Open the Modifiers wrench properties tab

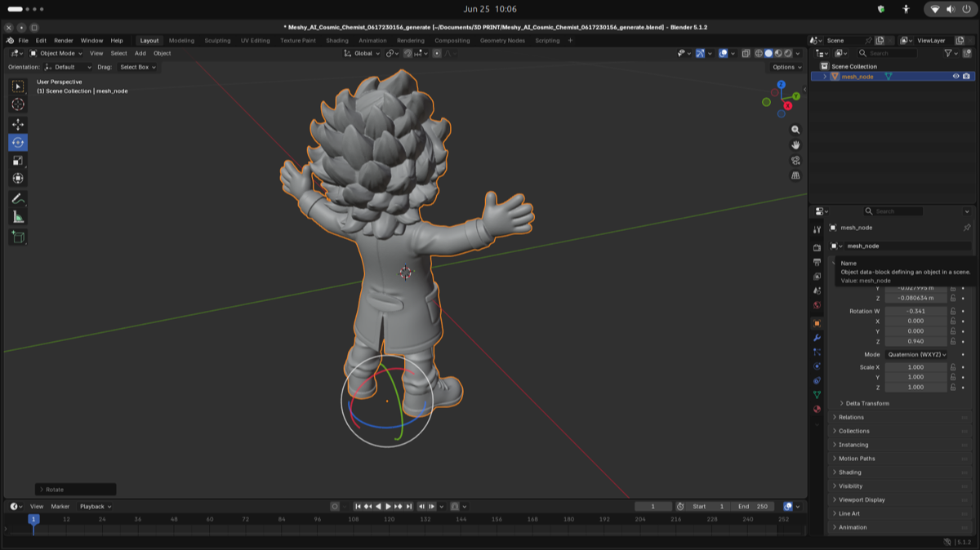(817, 338)
